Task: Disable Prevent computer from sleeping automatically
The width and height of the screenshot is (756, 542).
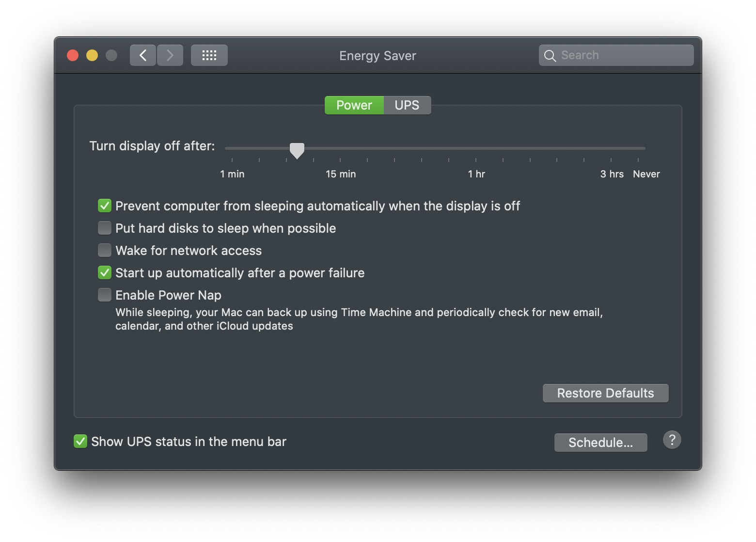Action: tap(105, 206)
